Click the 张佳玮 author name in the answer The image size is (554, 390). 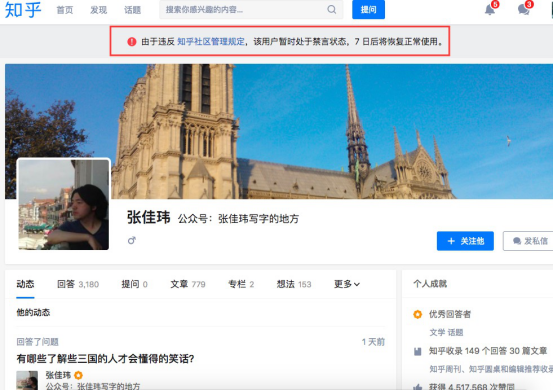pos(58,375)
